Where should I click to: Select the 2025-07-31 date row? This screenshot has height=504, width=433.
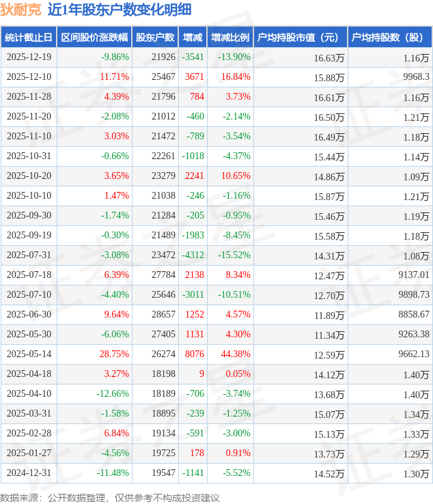28,255
